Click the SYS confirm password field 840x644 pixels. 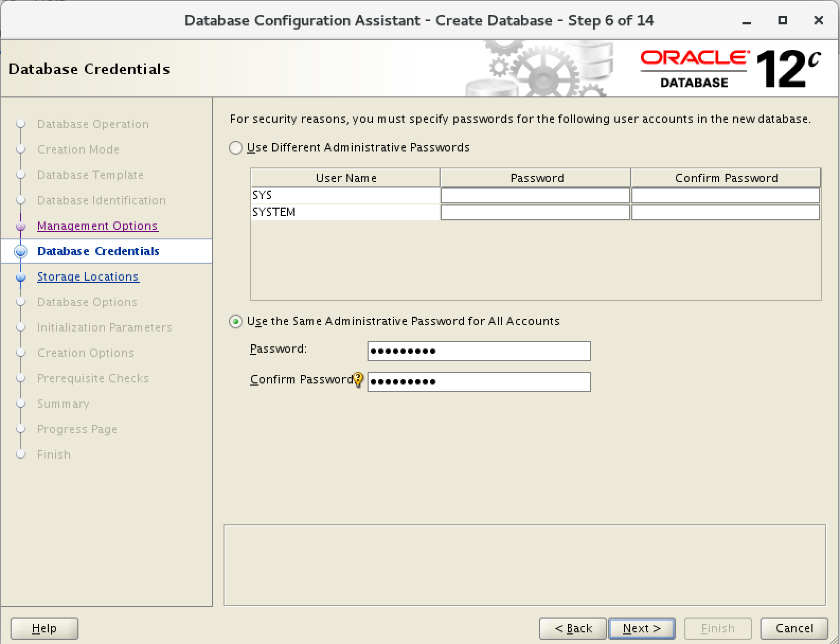[x=726, y=195]
